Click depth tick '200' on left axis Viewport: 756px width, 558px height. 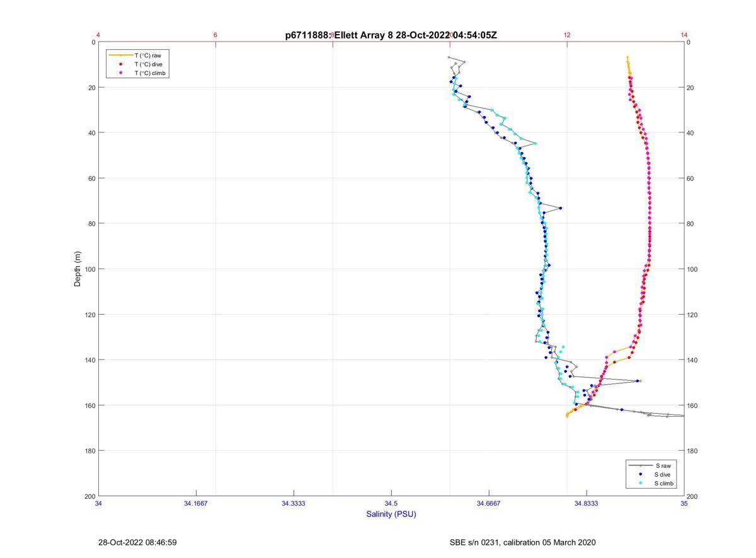(89, 496)
